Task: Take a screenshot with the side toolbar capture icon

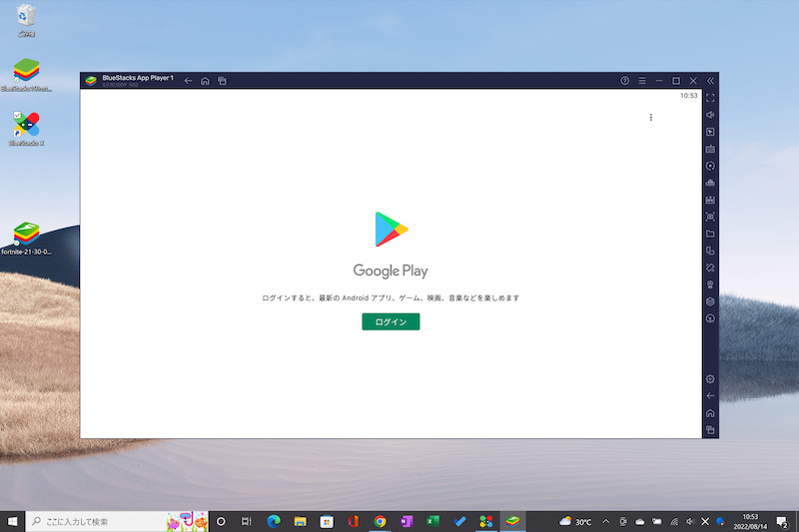Action: point(710,217)
